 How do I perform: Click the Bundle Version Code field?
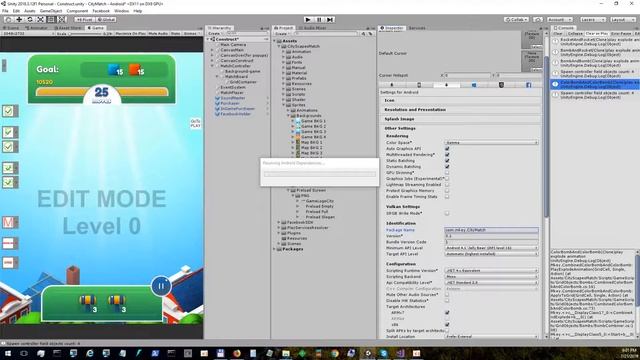pos(491,242)
